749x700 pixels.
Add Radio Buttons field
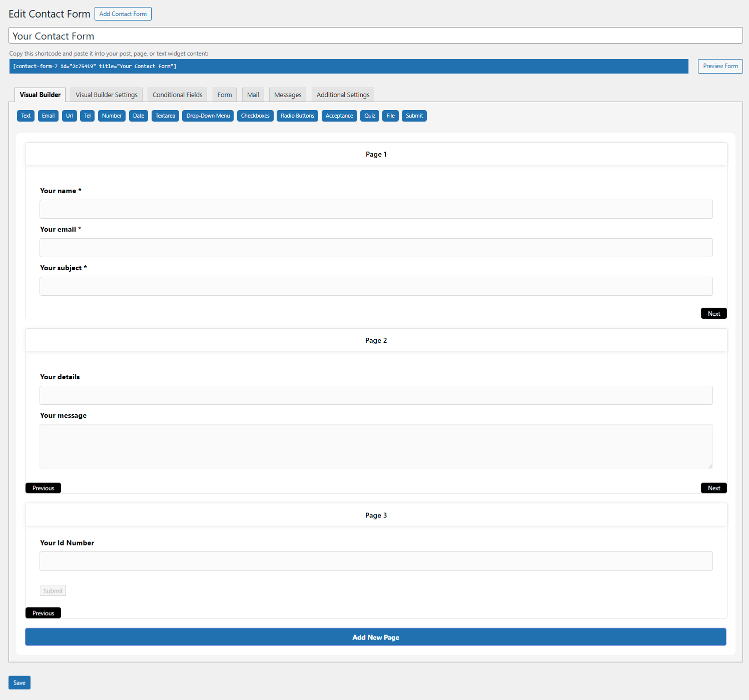[297, 116]
